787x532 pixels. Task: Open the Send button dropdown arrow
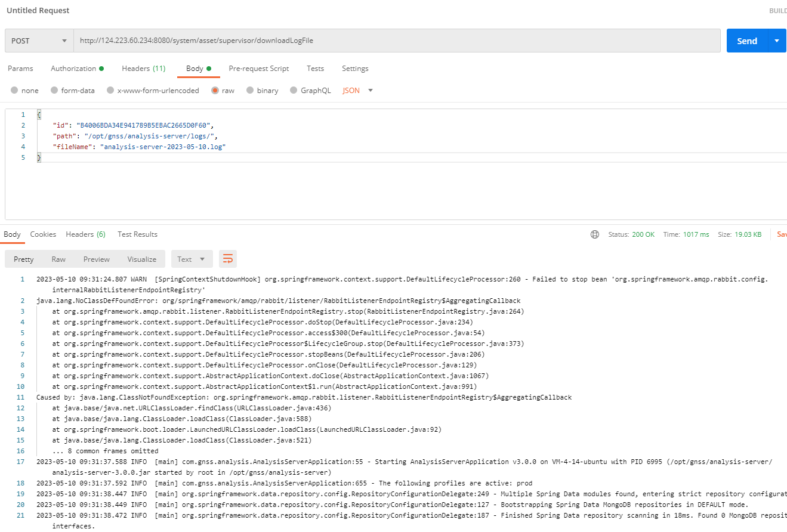pyautogui.click(x=776, y=41)
